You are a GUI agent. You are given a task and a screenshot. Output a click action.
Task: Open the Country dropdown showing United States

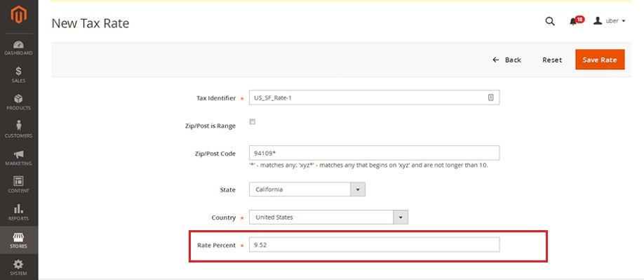(328, 217)
